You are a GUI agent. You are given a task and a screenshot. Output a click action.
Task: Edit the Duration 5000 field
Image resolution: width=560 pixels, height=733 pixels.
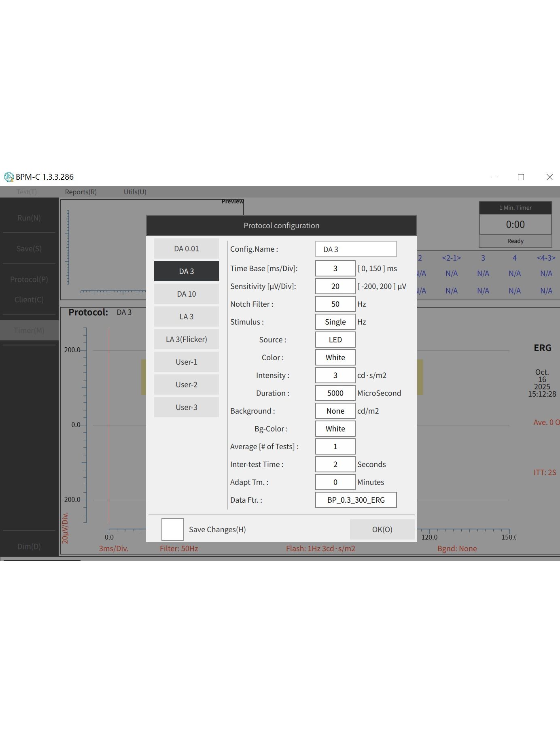click(335, 393)
